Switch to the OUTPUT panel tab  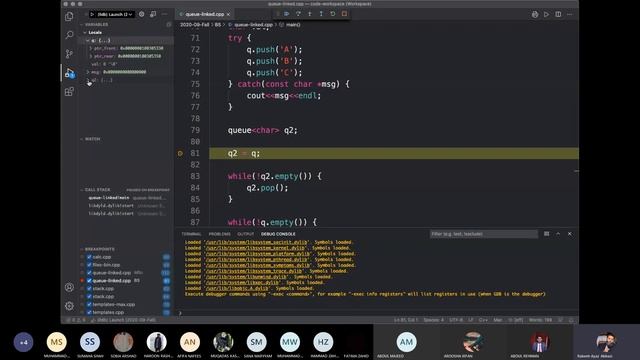pyautogui.click(x=245, y=234)
